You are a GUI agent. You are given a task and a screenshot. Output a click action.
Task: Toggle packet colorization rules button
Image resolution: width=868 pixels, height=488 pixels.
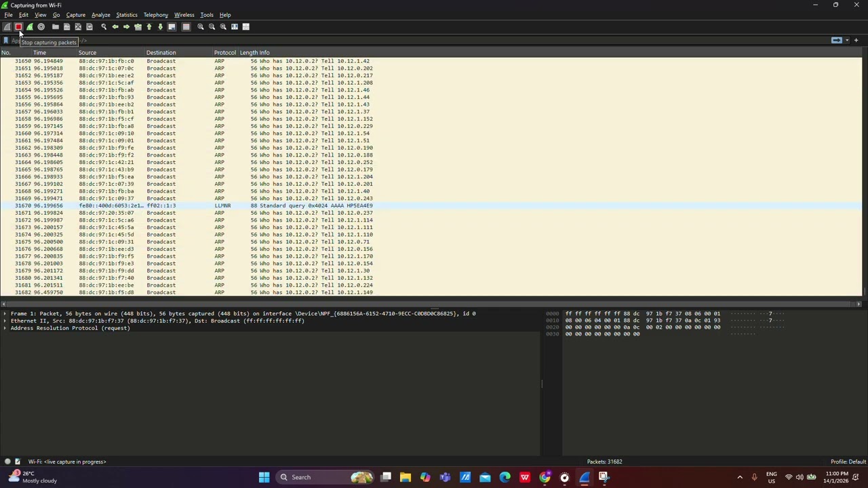point(186,27)
